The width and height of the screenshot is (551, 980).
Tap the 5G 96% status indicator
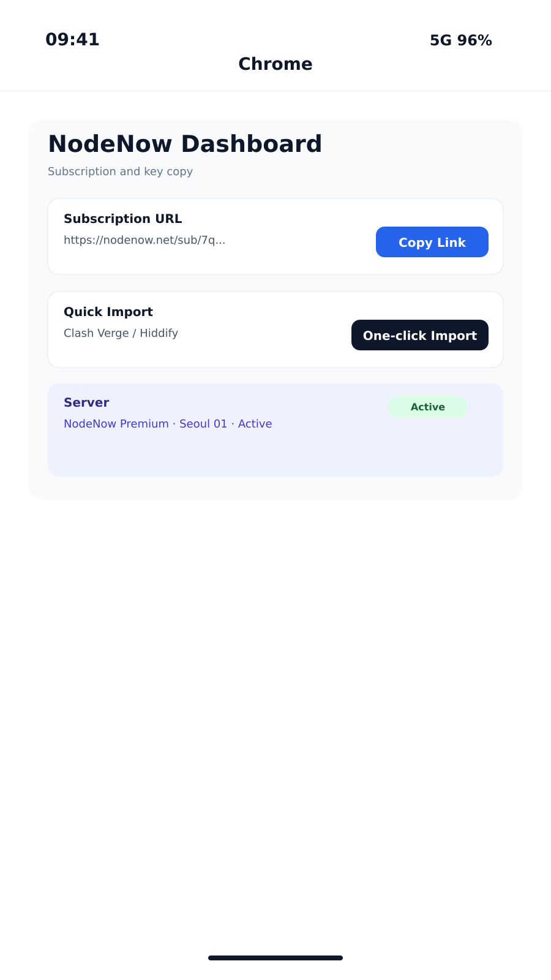pyautogui.click(x=460, y=40)
